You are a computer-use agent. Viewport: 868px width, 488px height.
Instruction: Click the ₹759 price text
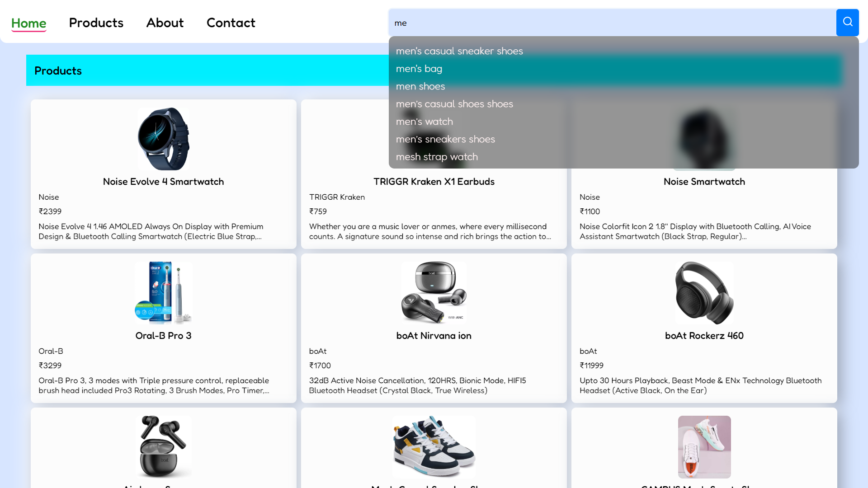[318, 211]
